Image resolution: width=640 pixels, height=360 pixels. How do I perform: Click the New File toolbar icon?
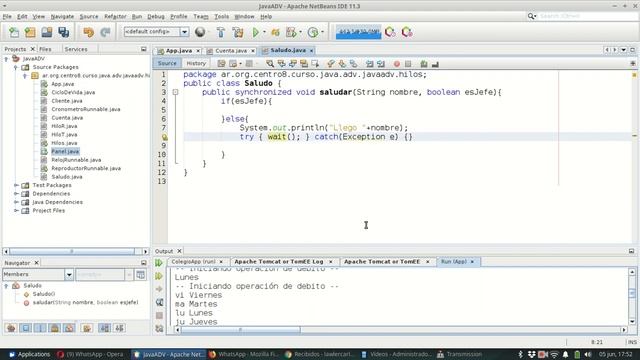14,32
